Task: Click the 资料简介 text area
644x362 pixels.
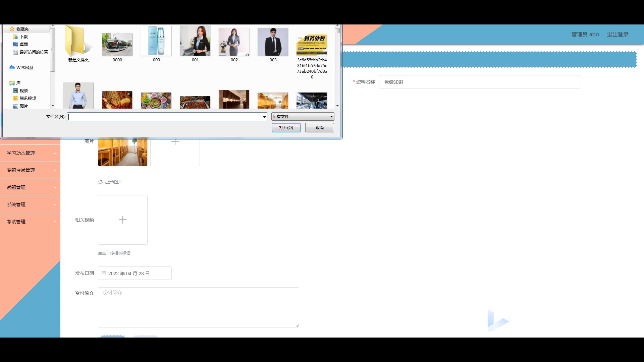Action: click(198, 307)
